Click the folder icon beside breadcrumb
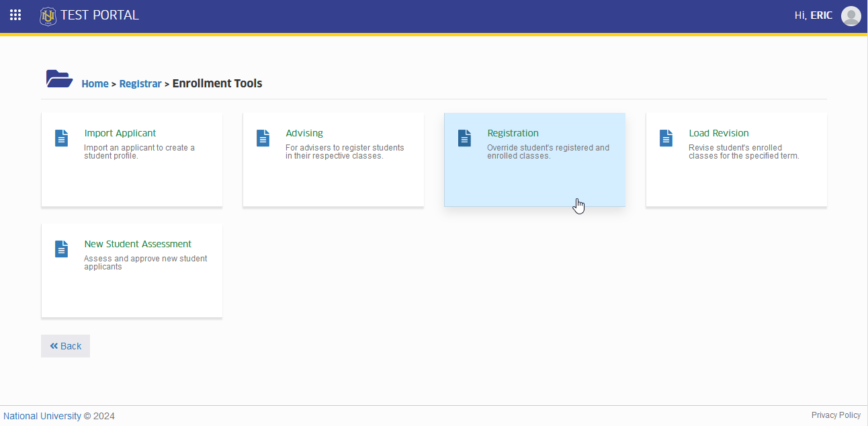The image size is (868, 426). pos(59,79)
